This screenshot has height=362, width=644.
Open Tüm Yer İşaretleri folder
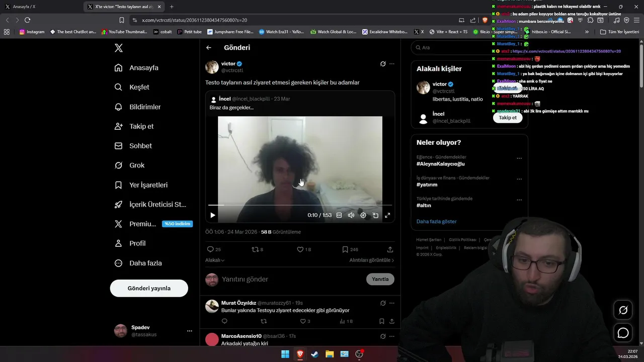pos(619,32)
